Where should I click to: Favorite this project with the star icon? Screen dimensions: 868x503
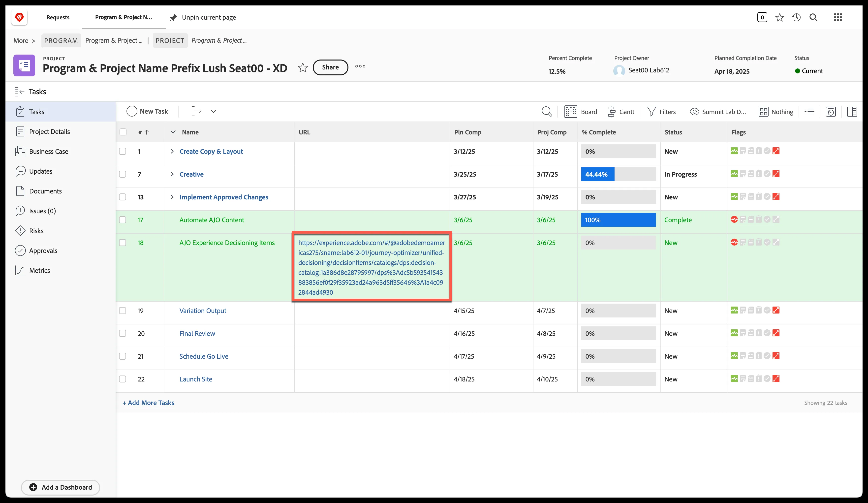302,67
